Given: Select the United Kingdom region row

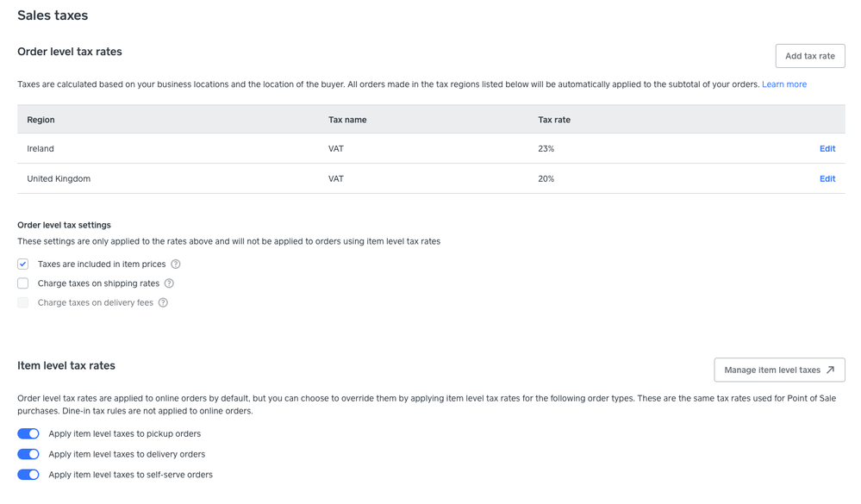Looking at the screenshot, I should click(x=59, y=179).
